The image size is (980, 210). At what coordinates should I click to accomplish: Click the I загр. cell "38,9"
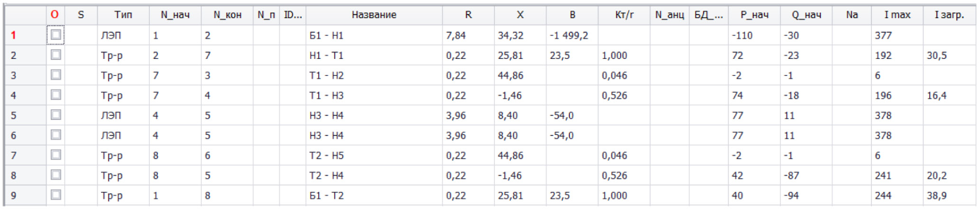(x=937, y=196)
